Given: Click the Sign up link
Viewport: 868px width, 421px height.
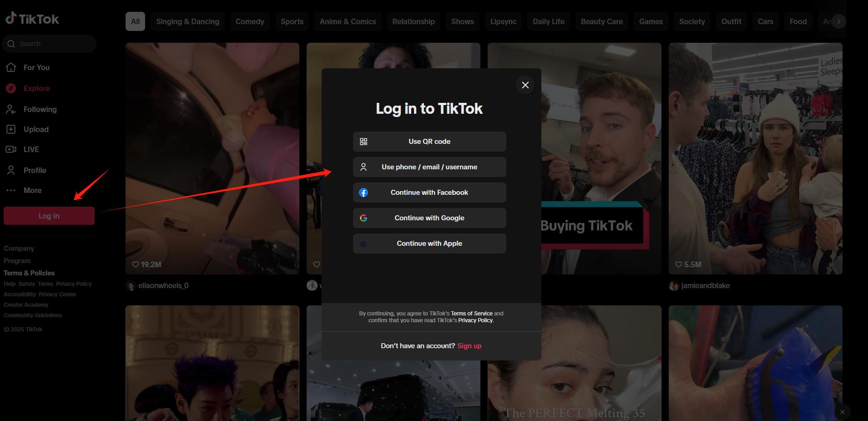Looking at the screenshot, I should coord(469,346).
